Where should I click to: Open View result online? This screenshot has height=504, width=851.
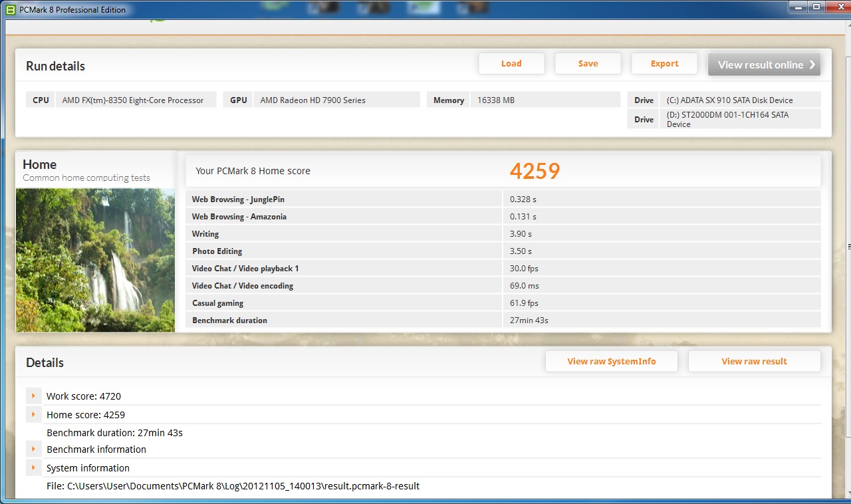coord(764,64)
